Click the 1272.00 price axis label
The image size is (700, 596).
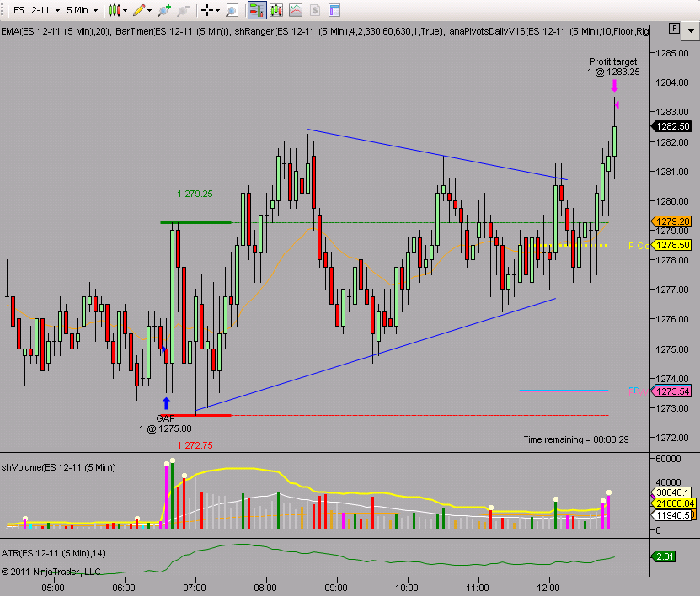coord(672,438)
